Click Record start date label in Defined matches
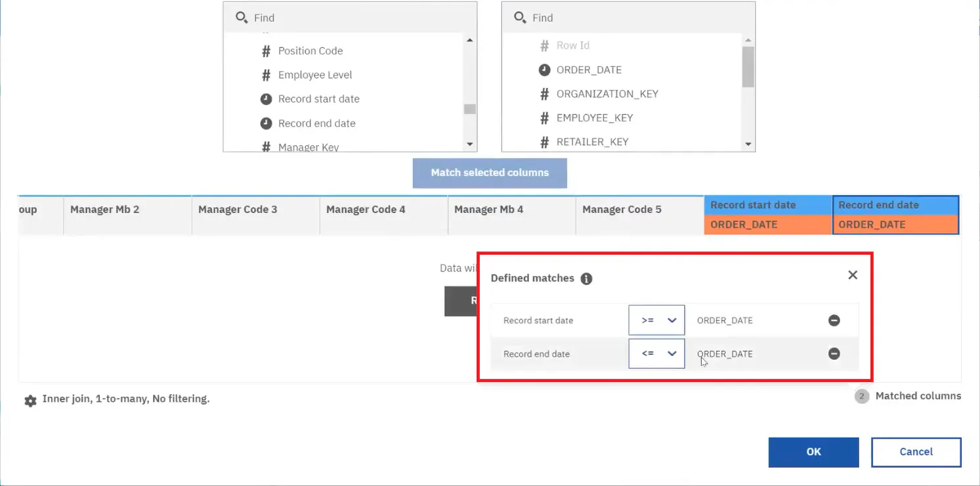 coord(538,320)
